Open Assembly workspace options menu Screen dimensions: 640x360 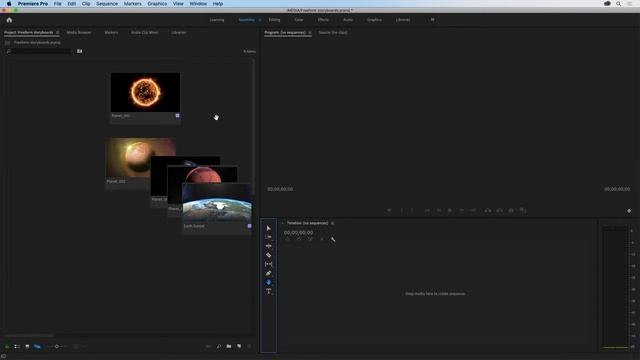tap(260, 20)
